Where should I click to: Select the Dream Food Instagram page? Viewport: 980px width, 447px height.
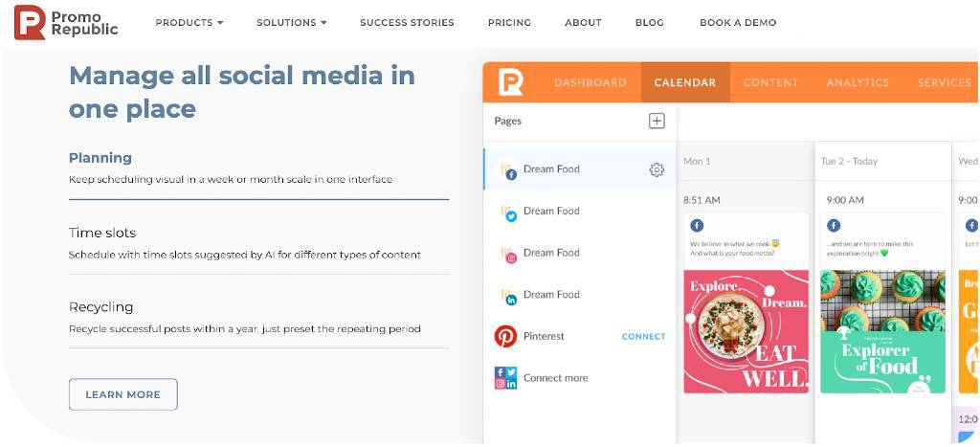579,254
